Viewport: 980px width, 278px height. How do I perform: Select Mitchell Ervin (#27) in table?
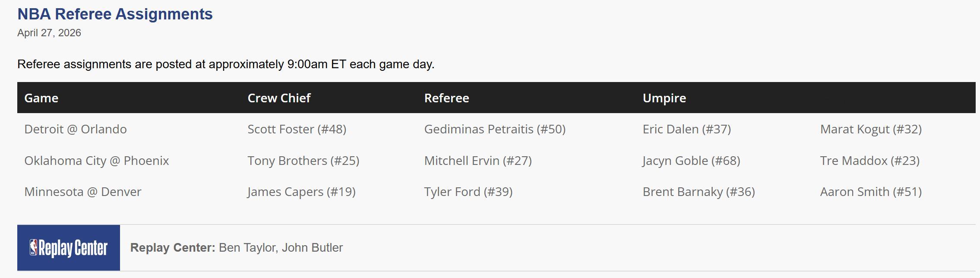(478, 161)
